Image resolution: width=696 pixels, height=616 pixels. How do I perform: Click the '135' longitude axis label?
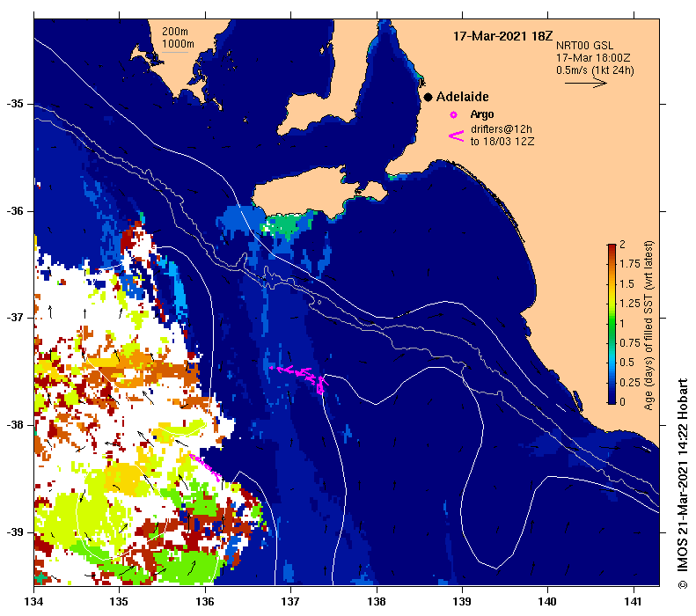point(120,602)
